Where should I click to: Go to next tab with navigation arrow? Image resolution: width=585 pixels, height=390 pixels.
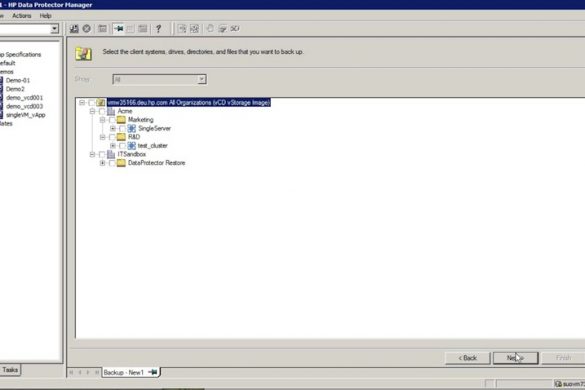[88, 372]
